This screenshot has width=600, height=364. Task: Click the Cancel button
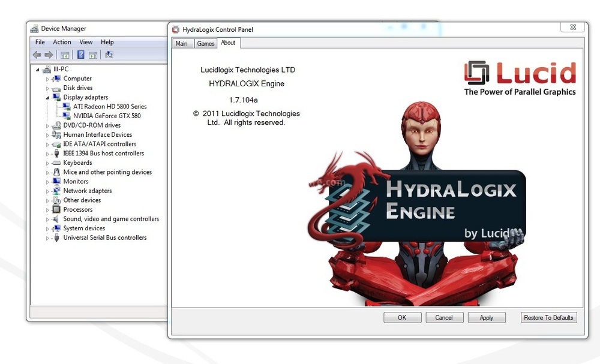(444, 317)
